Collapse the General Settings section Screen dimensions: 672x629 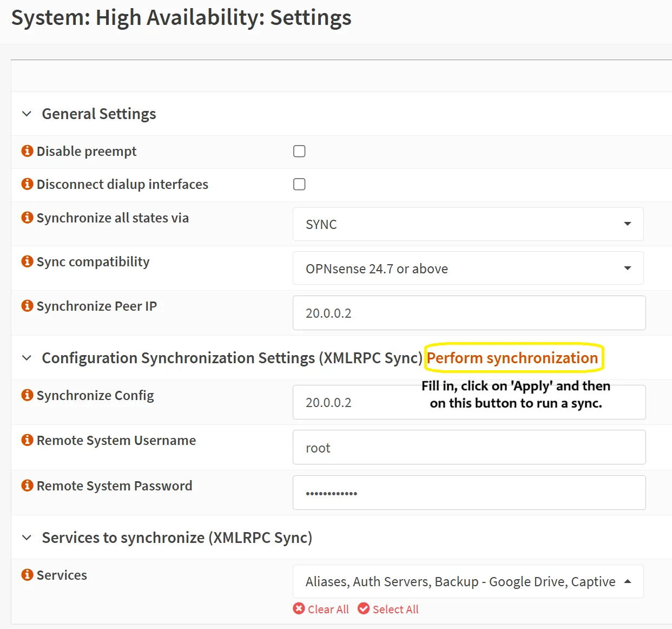tap(27, 114)
